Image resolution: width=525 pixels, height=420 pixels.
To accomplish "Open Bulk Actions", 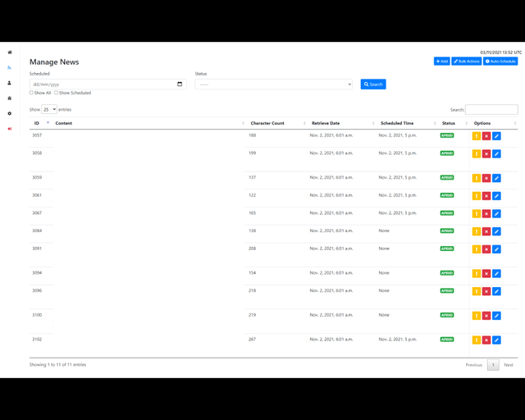I will click(467, 62).
